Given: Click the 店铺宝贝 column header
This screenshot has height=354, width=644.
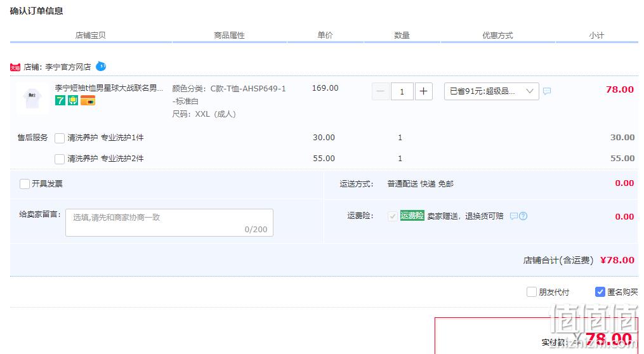Looking at the screenshot, I should [90, 36].
